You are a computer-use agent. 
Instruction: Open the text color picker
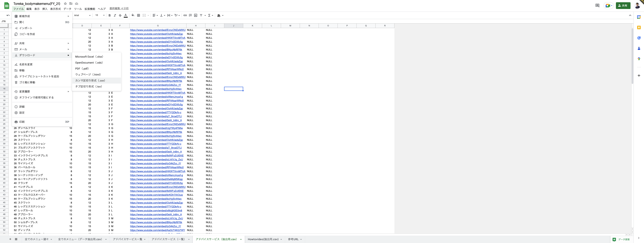125,15
